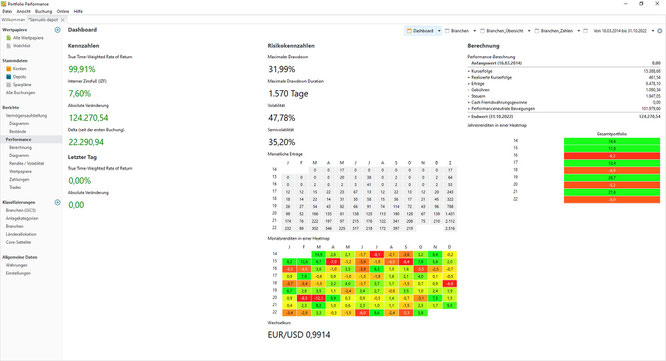The width and height of the screenshot is (666, 361).
Task: Open the settings gear icon in dashboard toolbar
Action: (x=660, y=31)
